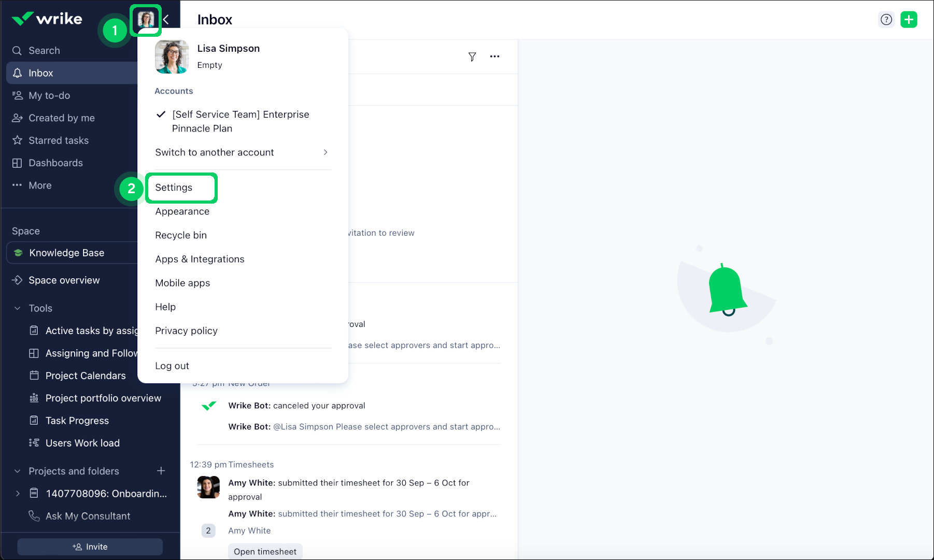Expand the 1407708096 Onboarding project
Image resolution: width=934 pixels, height=560 pixels.
coord(17,493)
